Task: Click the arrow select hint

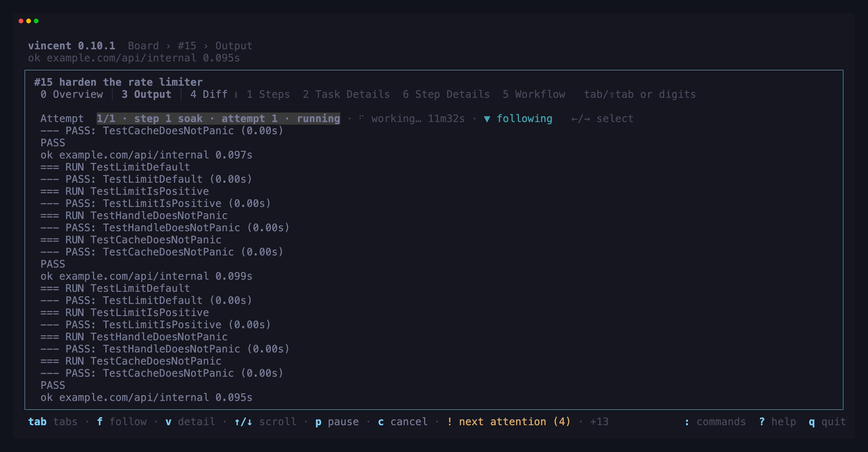Action: (602, 119)
